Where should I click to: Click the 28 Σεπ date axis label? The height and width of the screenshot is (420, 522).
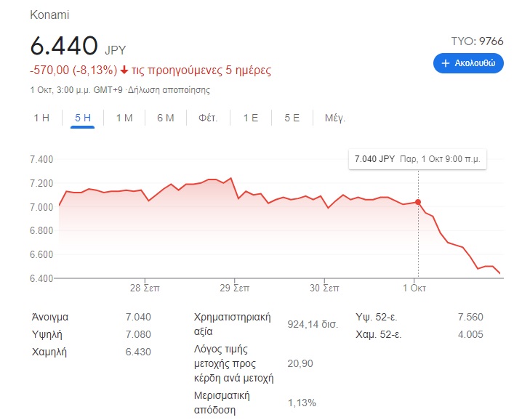pos(145,288)
